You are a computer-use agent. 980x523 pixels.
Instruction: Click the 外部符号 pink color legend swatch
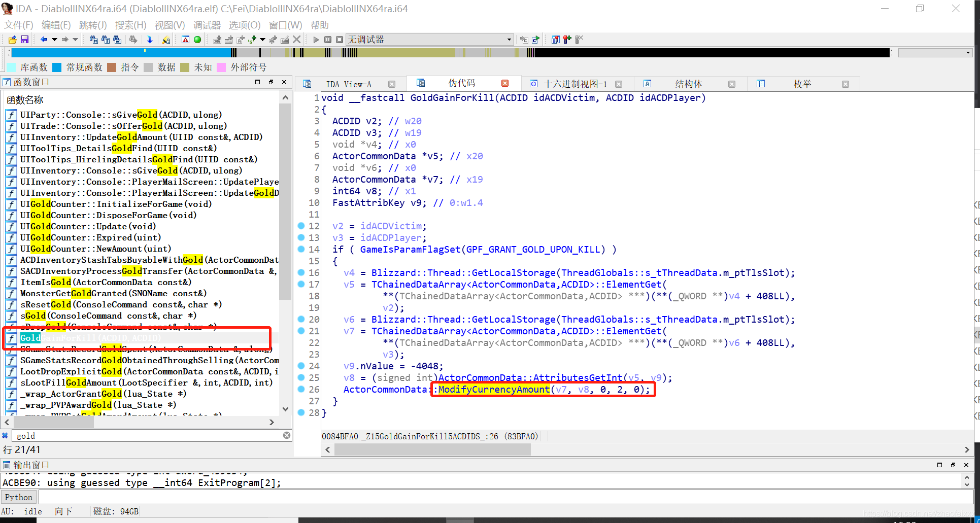tap(221, 67)
